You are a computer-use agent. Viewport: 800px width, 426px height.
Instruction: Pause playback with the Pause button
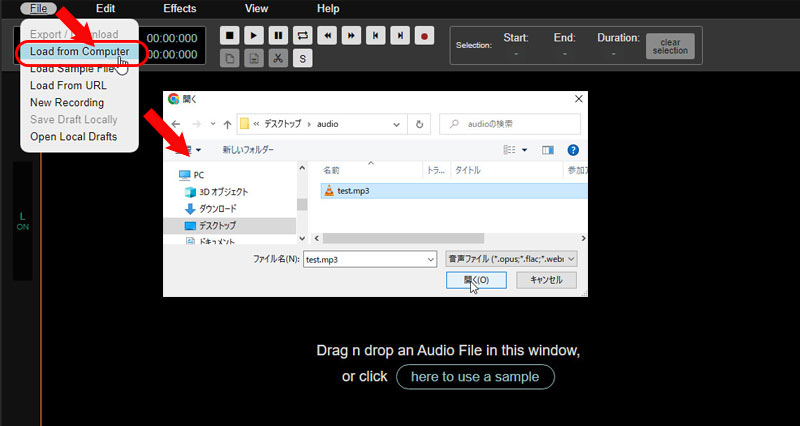pos(278,35)
